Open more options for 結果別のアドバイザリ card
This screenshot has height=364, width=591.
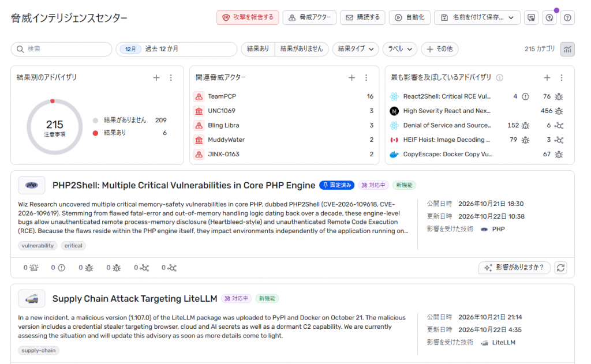tap(171, 78)
